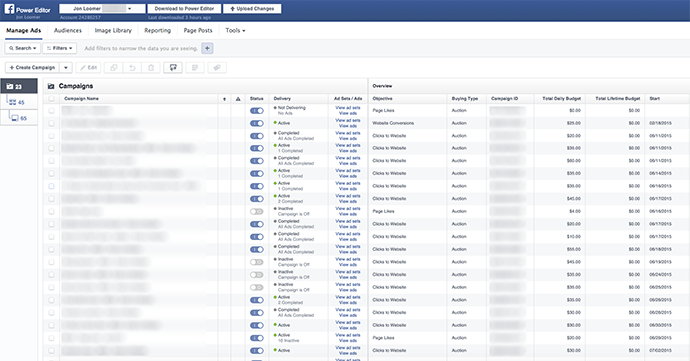This screenshot has height=361, width=690.
Task: Sort by the Campaign ID column header
Action: coord(504,99)
